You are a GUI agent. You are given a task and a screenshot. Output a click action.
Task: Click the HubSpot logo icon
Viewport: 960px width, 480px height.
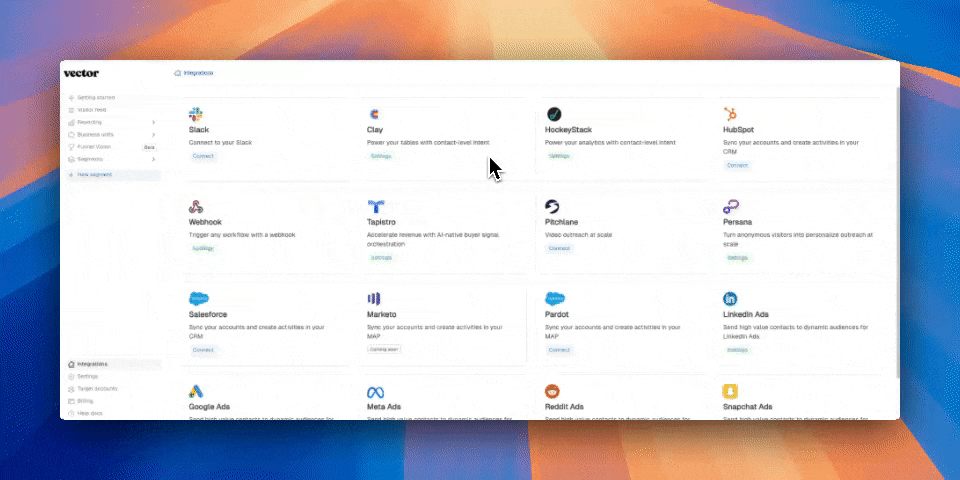click(x=730, y=114)
